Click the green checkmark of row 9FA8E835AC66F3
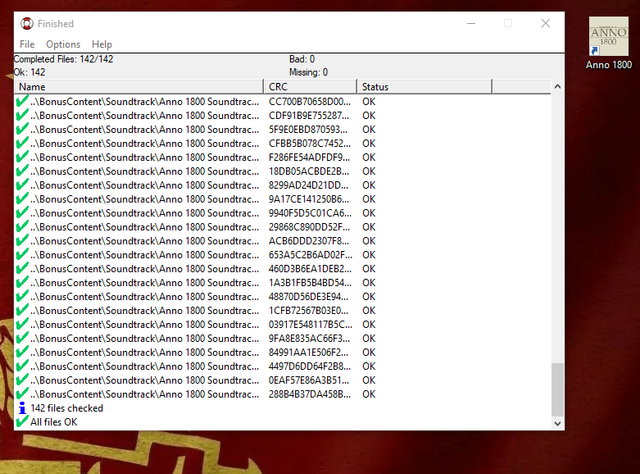 click(x=22, y=338)
